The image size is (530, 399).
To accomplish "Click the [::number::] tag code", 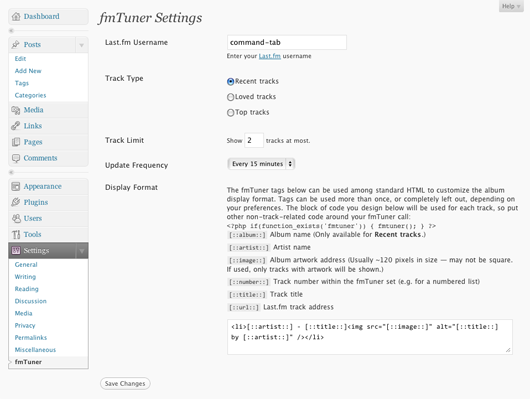I will coord(249,282).
